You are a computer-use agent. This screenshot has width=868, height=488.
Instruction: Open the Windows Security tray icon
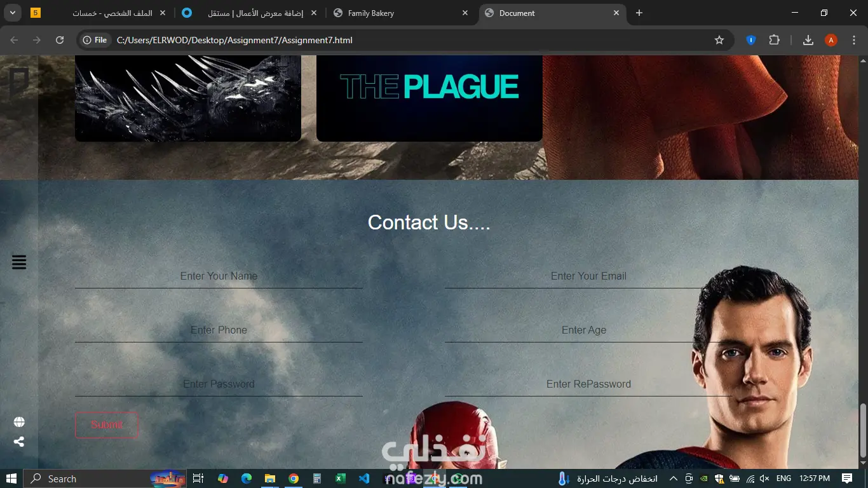pyautogui.click(x=719, y=478)
